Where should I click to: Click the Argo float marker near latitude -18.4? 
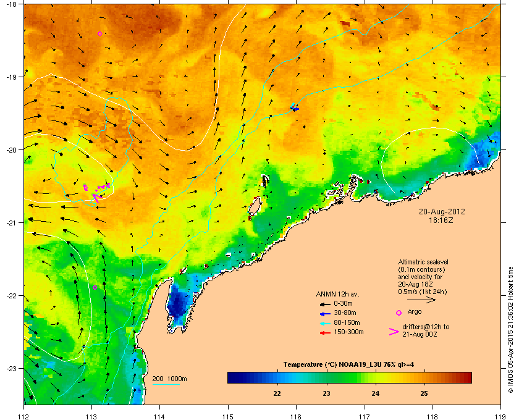point(99,33)
